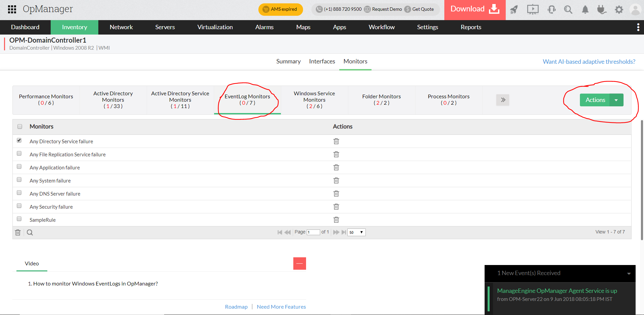Switch to the Interfaces tab

tap(322, 61)
